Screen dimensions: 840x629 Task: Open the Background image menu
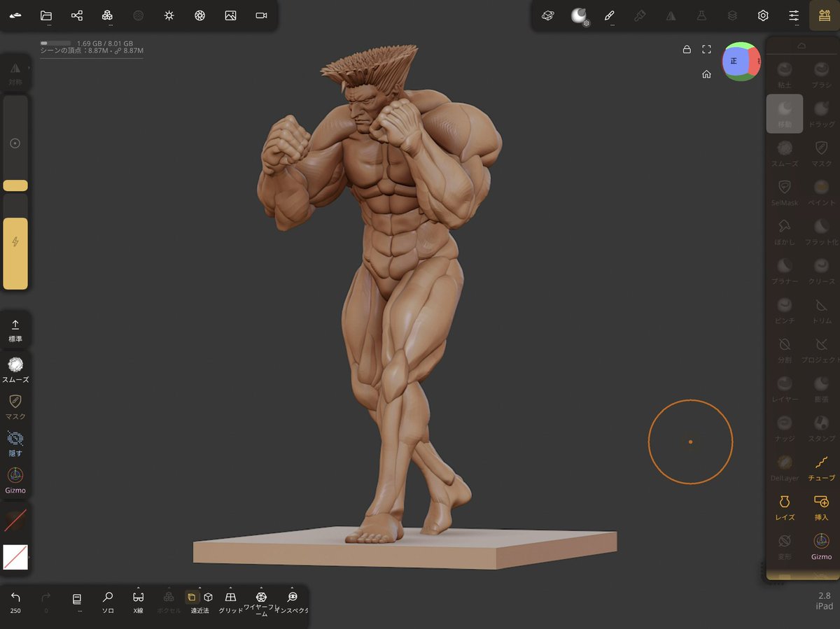pyautogui.click(x=230, y=15)
